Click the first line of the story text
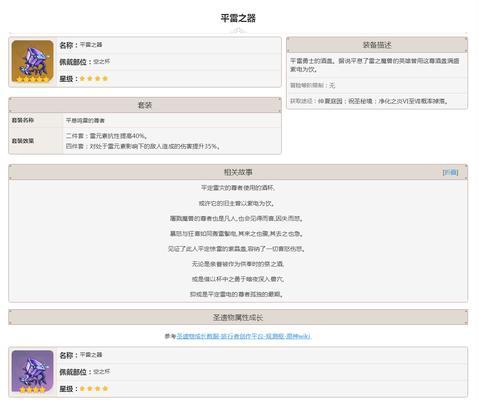Screen dimensions: 478x400 tap(238, 188)
